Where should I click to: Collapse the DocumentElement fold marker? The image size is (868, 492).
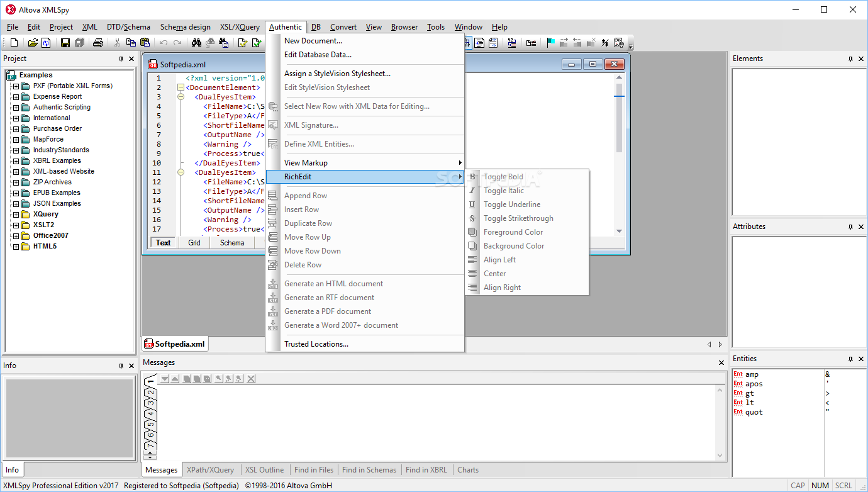(181, 87)
